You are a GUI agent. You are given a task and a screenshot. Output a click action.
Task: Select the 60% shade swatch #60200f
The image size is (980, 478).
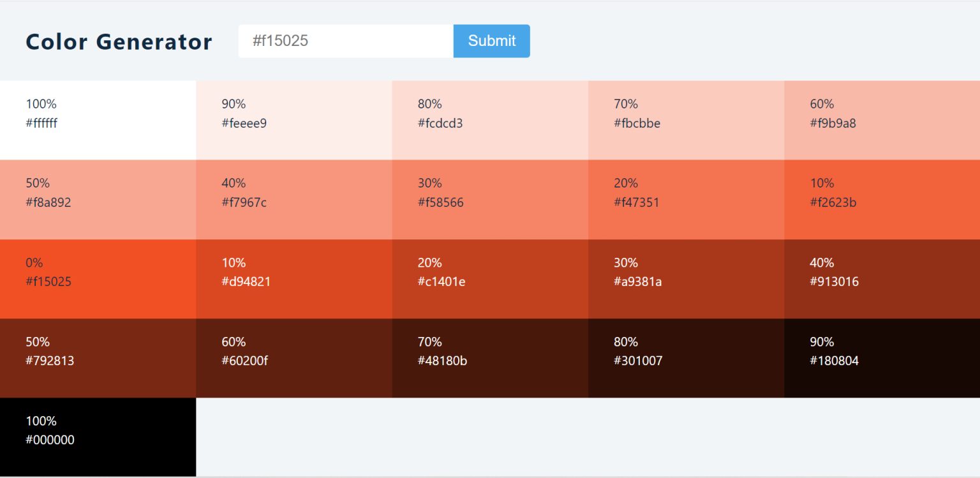tap(293, 357)
